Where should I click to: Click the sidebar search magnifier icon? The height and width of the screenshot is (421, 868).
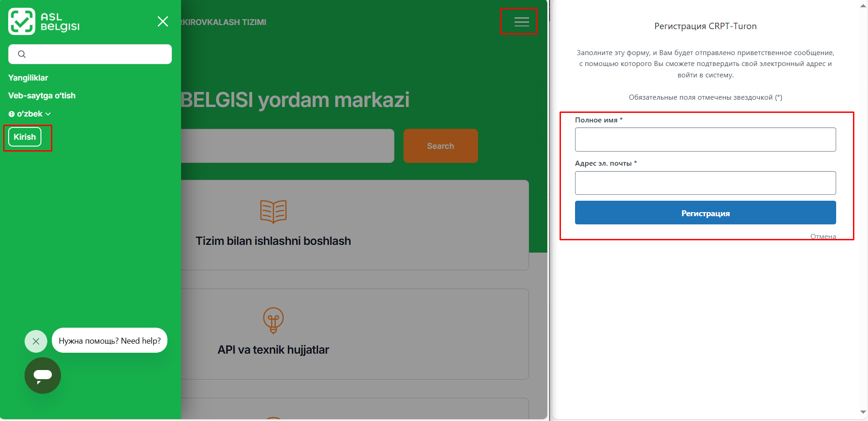pos(22,54)
